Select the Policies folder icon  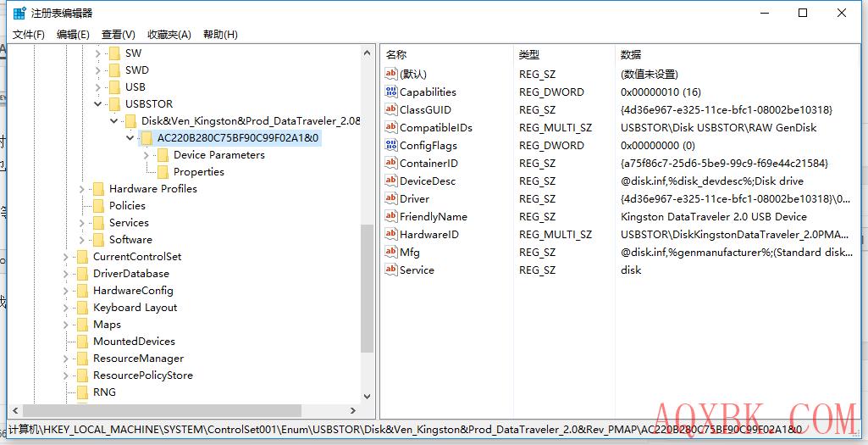click(x=98, y=206)
